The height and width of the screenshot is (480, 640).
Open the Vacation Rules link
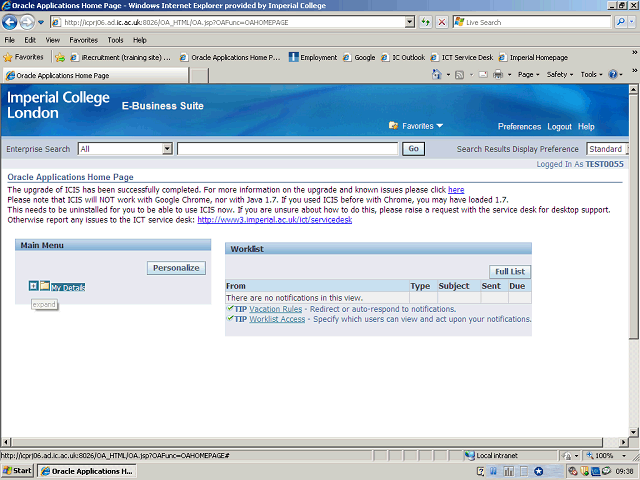point(275,309)
